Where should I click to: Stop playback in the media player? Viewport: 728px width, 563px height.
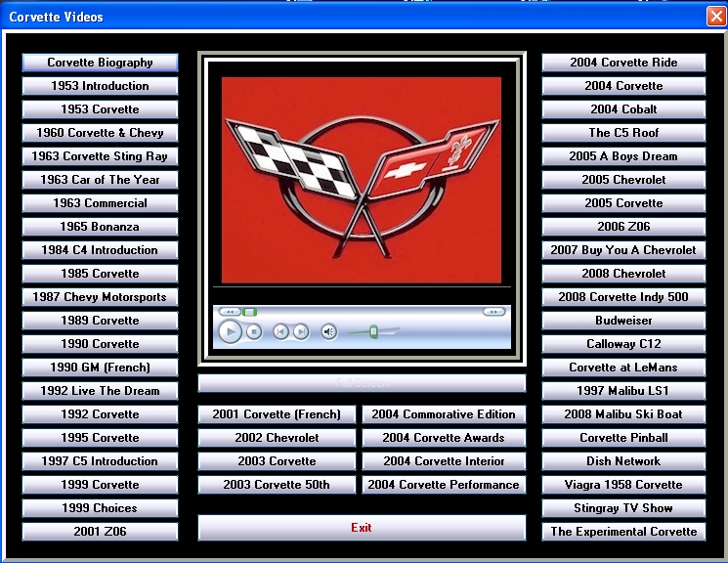pos(254,331)
